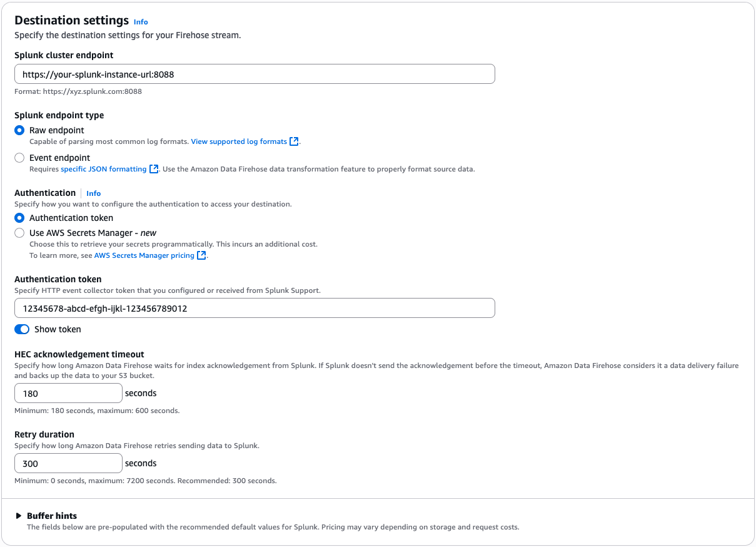This screenshot has width=756, height=547.
Task: Disable the Show token toggle
Action: [x=21, y=329]
